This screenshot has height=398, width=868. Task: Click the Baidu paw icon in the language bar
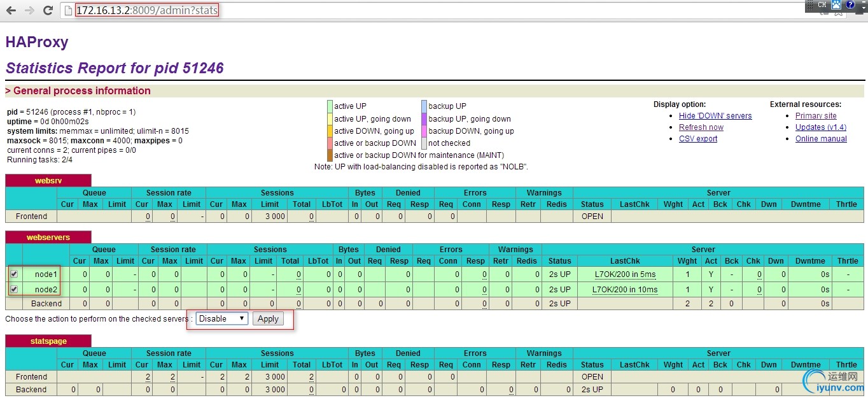point(836,5)
